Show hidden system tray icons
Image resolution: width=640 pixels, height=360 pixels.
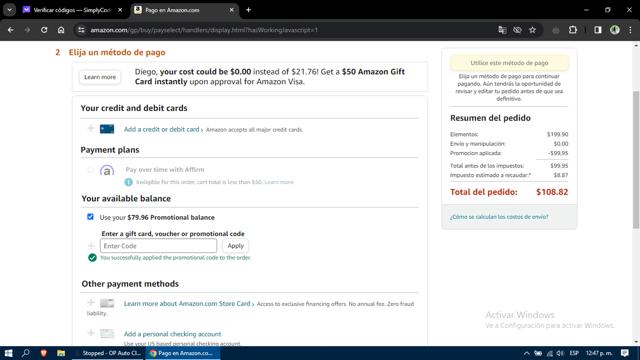click(527, 353)
